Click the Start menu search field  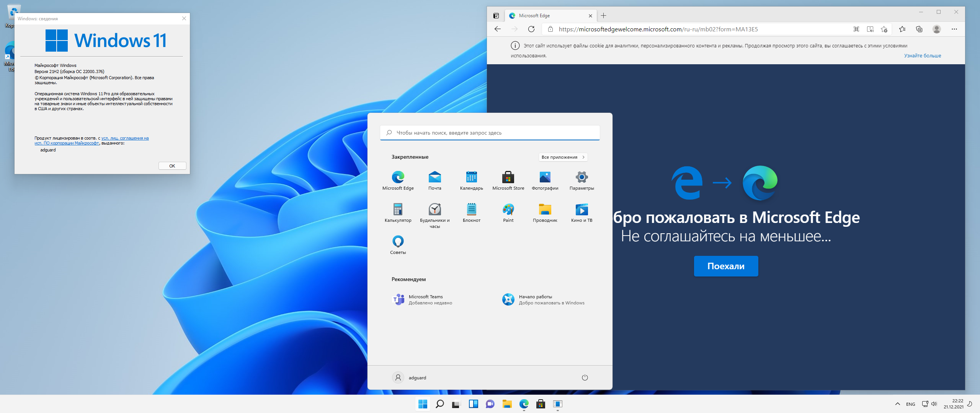click(x=490, y=133)
